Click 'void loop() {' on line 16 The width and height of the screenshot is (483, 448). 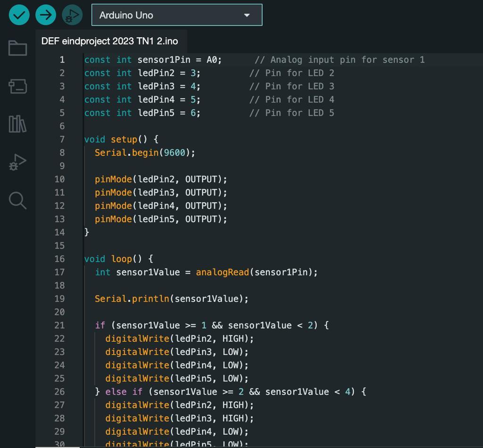pyautogui.click(x=118, y=259)
